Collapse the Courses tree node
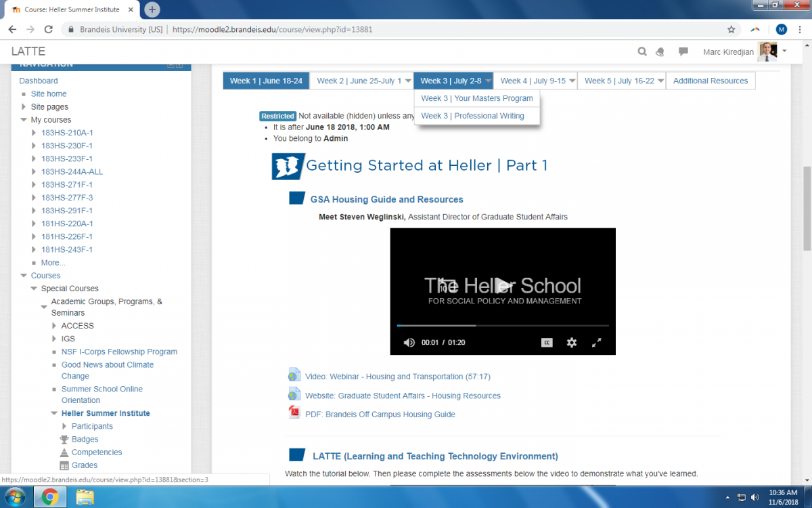812x508 pixels. coord(24,276)
